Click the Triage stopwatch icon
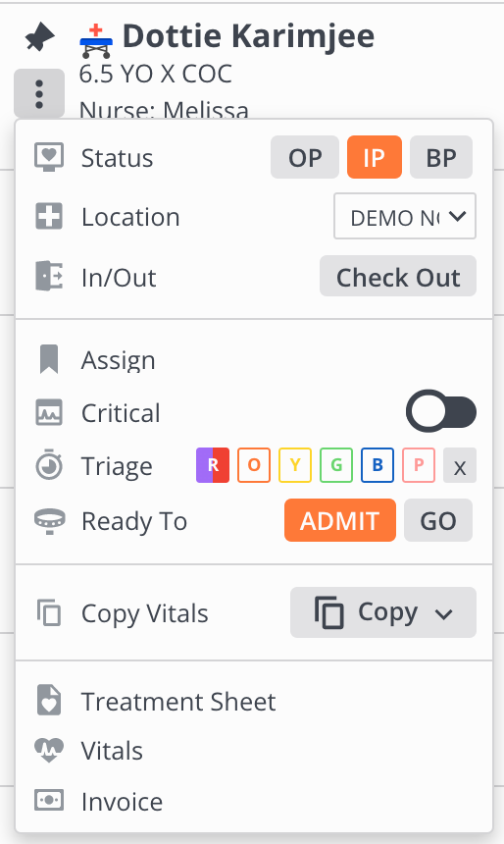 coord(49,464)
